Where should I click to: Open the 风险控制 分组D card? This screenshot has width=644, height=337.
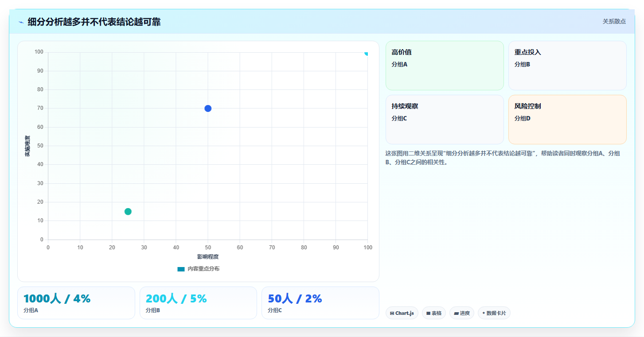567,120
